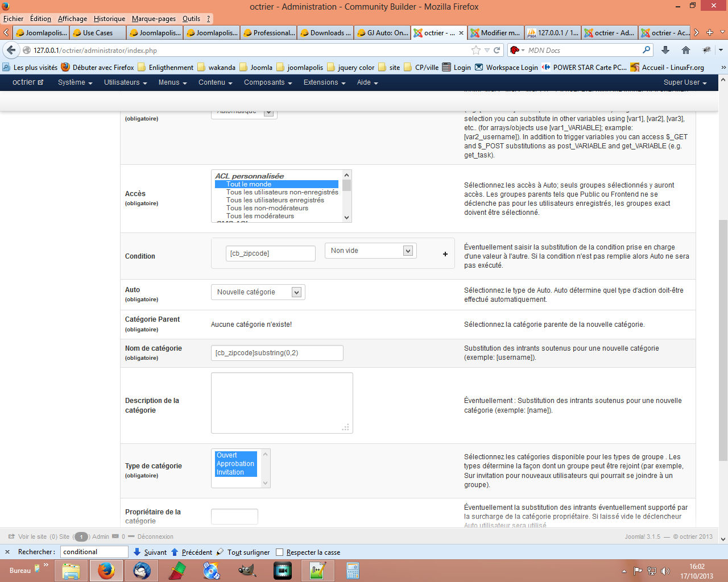Click the Précédent find button
Image resolution: width=728 pixels, height=582 pixels.
[192, 552]
